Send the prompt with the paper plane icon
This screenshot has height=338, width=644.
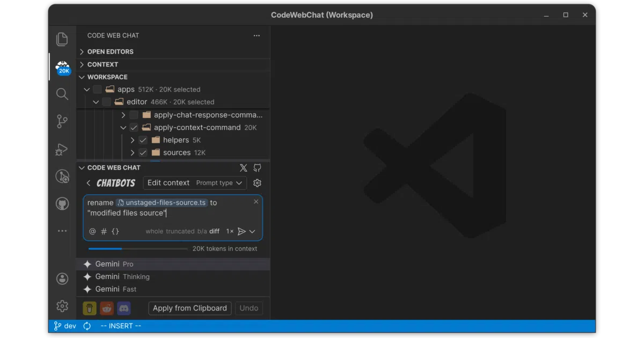pyautogui.click(x=242, y=231)
